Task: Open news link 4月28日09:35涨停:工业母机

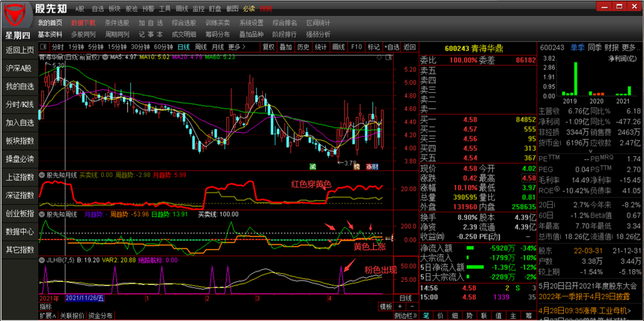Action: 584,310
